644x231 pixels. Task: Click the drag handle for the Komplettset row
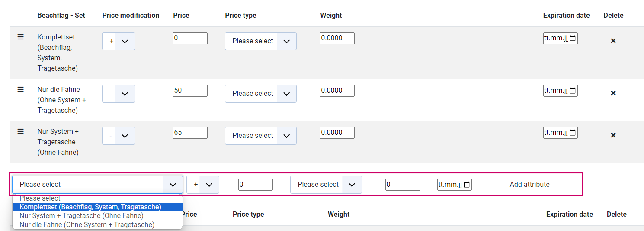click(x=20, y=37)
